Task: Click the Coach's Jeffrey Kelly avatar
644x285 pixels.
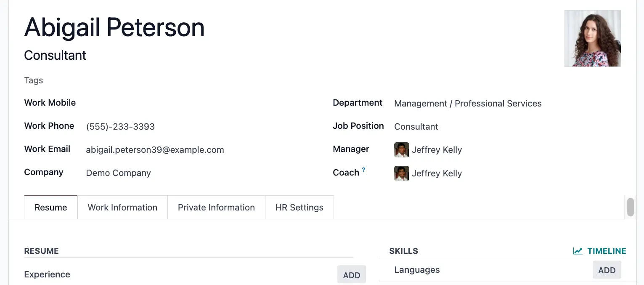Action: (401, 173)
